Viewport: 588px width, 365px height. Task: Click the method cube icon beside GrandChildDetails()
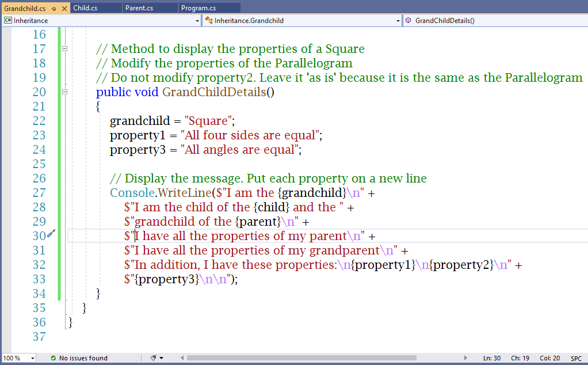(408, 21)
